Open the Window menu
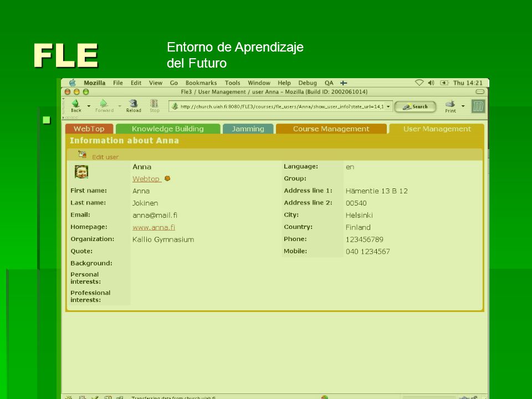The image size is (532, 399). pyautogui.click(x=259, y=83)
